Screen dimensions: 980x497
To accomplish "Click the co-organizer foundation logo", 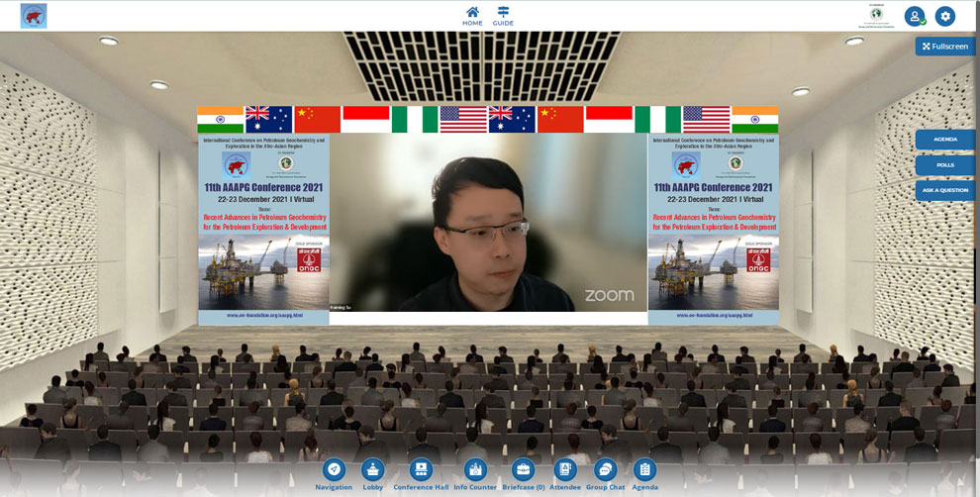I will pyautogui.click(x=877, y=16).
